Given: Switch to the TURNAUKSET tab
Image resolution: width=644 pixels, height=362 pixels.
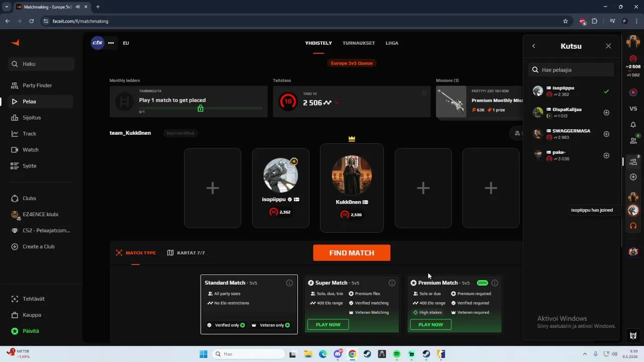Looking at the screenshot, I should (x=359, y=43).
